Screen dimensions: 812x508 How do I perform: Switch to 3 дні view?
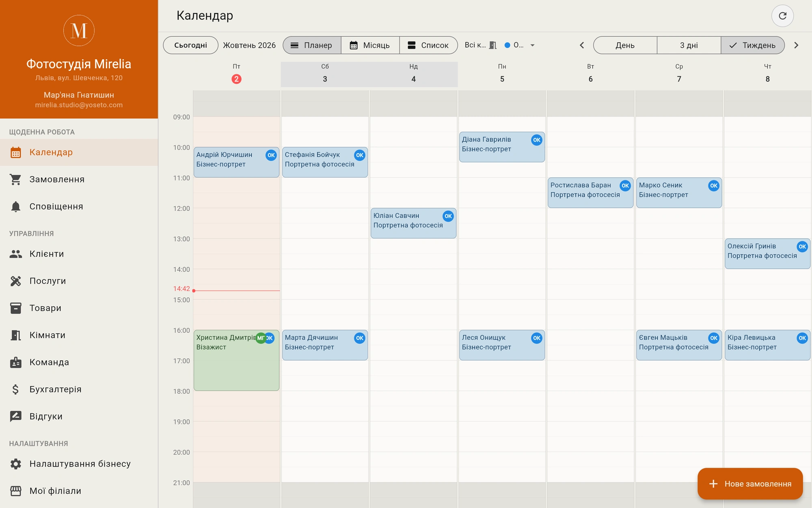click(x=689, y=45)
